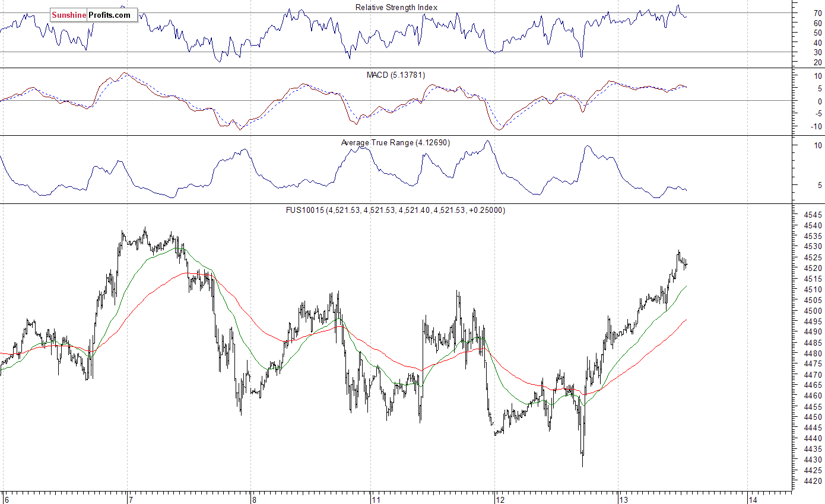Click the SunshineProfits.com logo
Screen dimensions: 825x504
pos(94,15)
